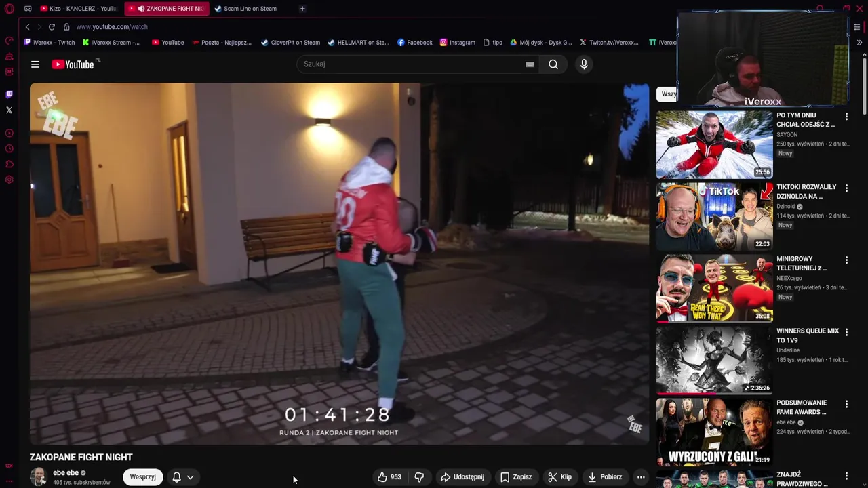
Task: Open the on-screen keyboard icon in search
Action: pos(530,64)
